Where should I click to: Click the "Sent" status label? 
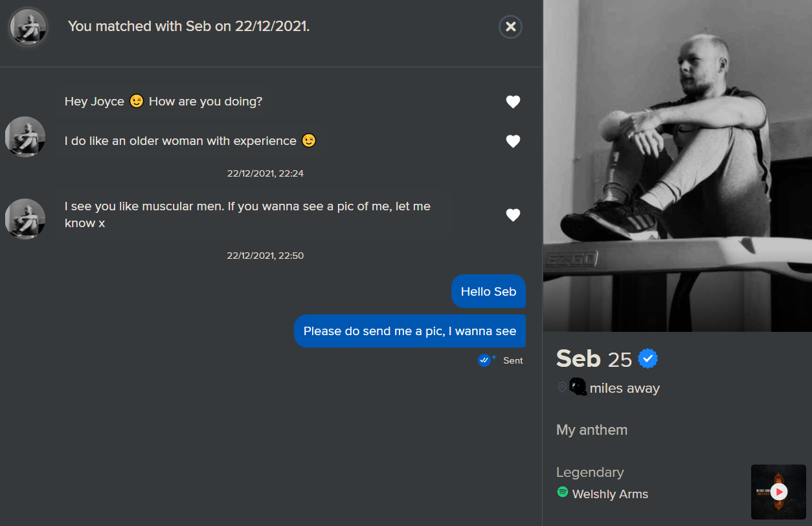[513, 361]
